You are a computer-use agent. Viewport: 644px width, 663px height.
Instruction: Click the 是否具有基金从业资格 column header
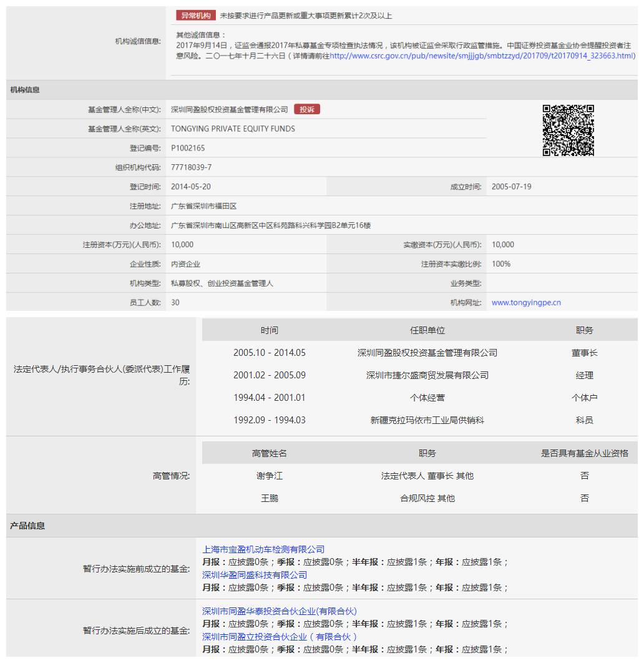click(585, 453)
